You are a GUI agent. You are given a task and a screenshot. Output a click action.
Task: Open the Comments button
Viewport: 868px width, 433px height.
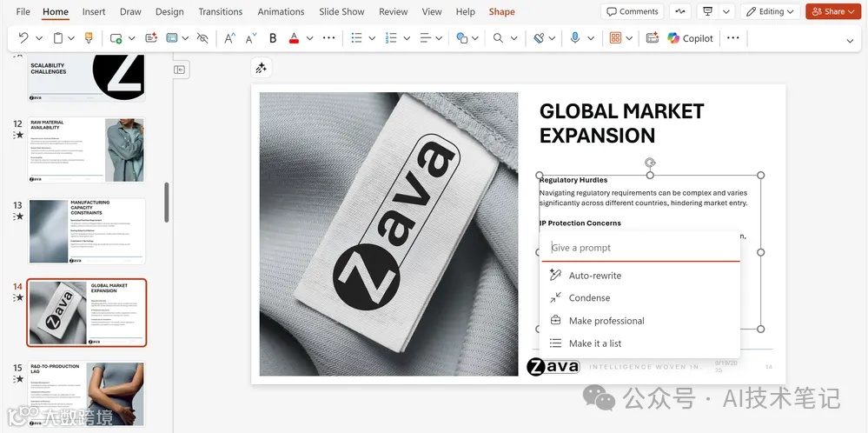pyautogui.click(x=632, y=11)
